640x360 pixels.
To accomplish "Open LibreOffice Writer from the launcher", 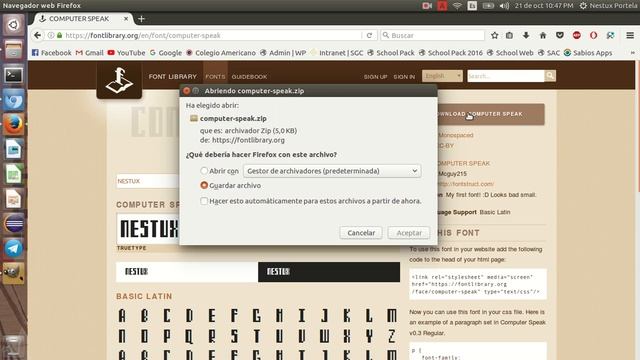I will [13, 149].
